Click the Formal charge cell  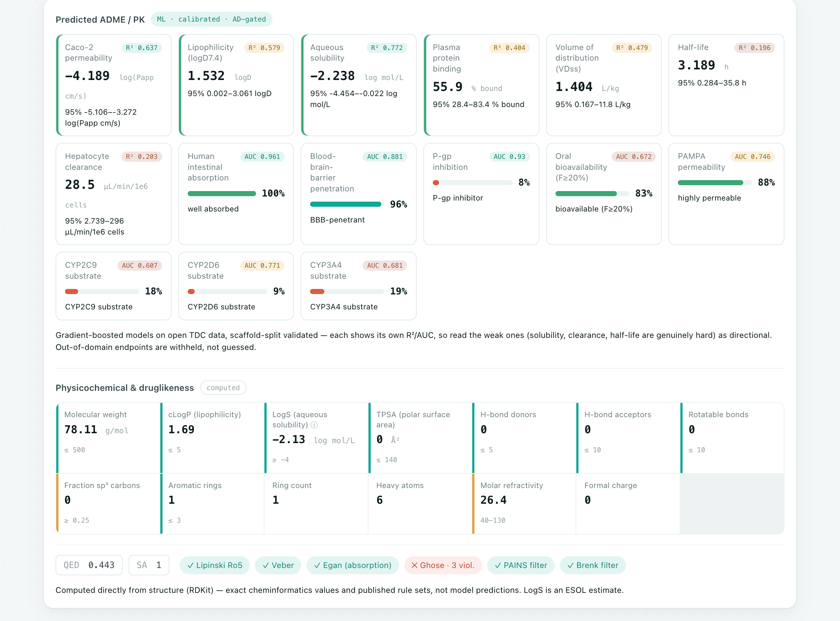[x=629, y=504]
